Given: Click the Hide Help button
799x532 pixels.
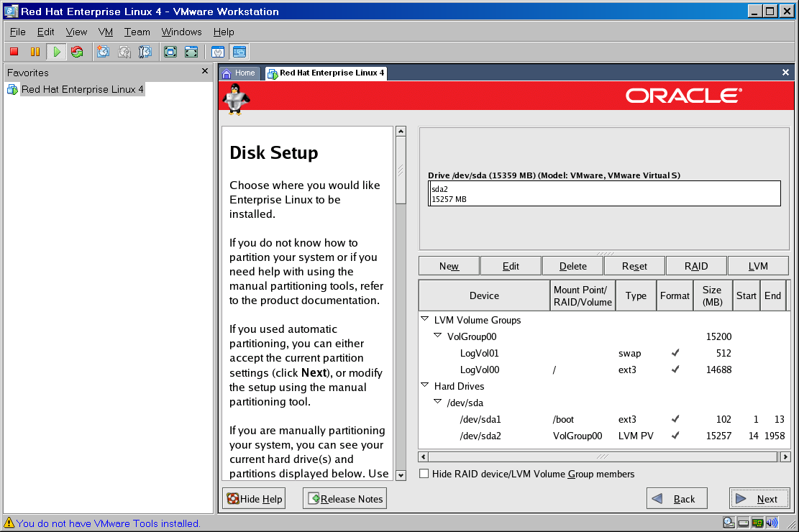Looking at the screenshot, I should [x=255, y=498].
